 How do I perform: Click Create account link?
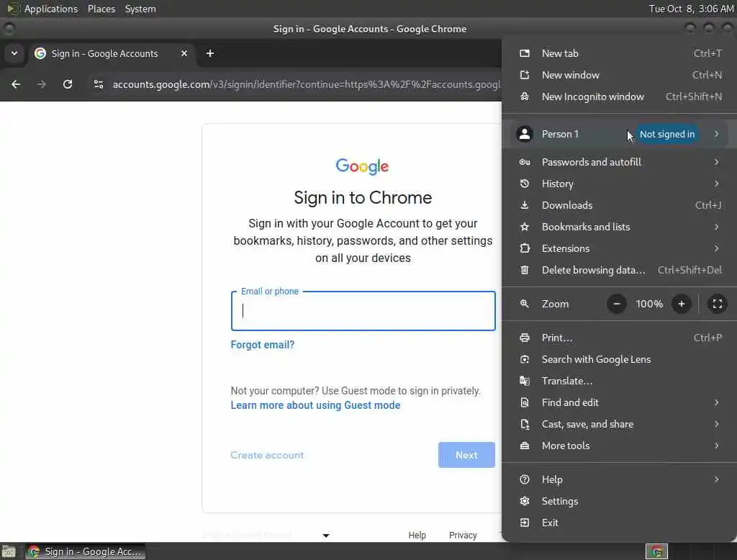(267, 455)
